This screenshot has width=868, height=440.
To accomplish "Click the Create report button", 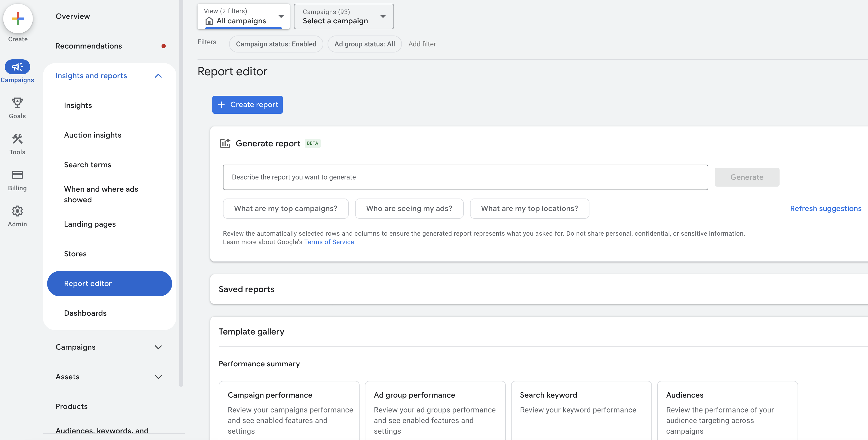I will tap(247, 104).
